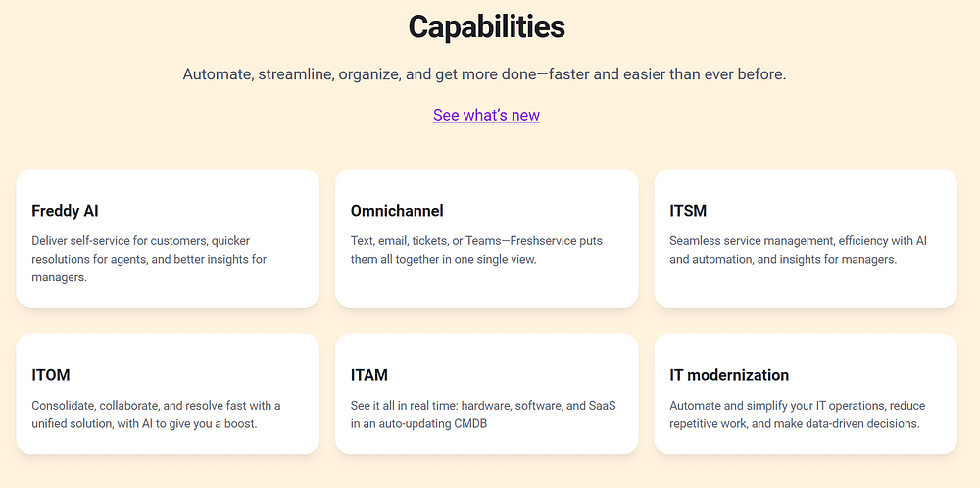Click the ITSM seamless service management description

[x=798, y=250]
